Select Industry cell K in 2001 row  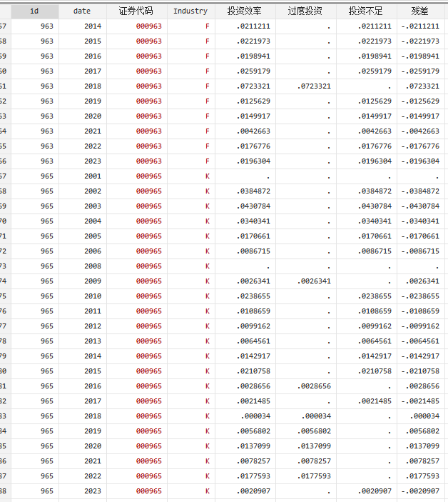click(x=207, y=176)
